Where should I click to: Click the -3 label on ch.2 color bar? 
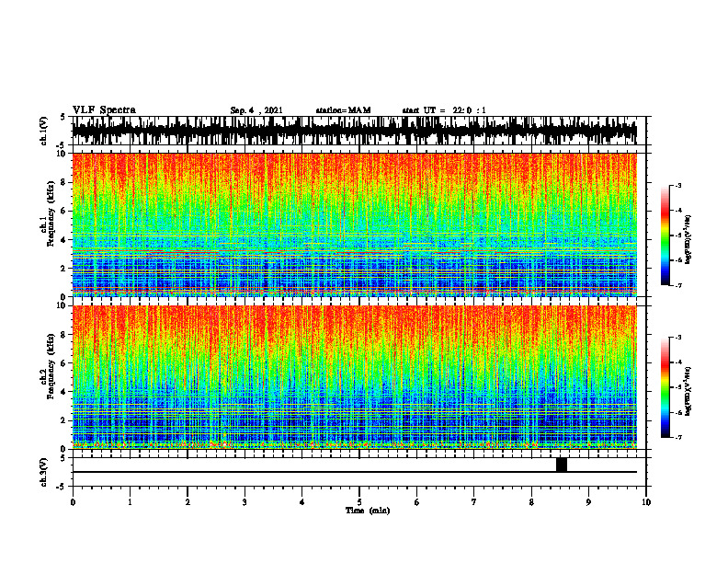click(x=678, y=338)
